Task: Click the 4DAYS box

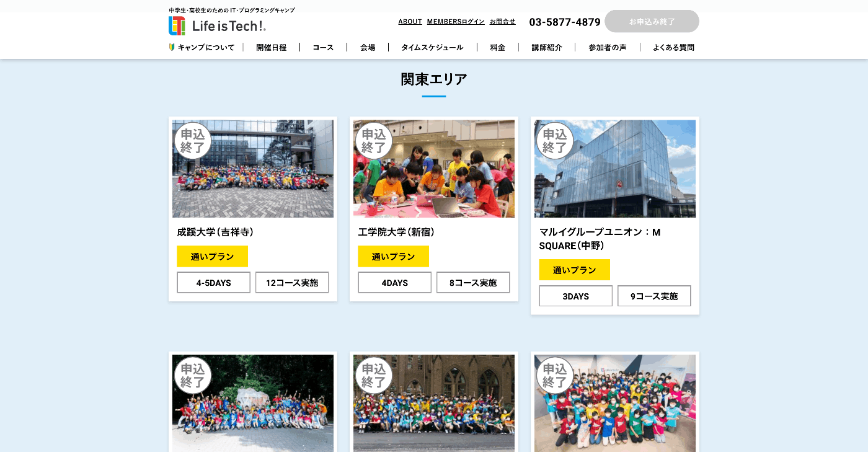Action: pyautogui.click(x=395, y=282)
